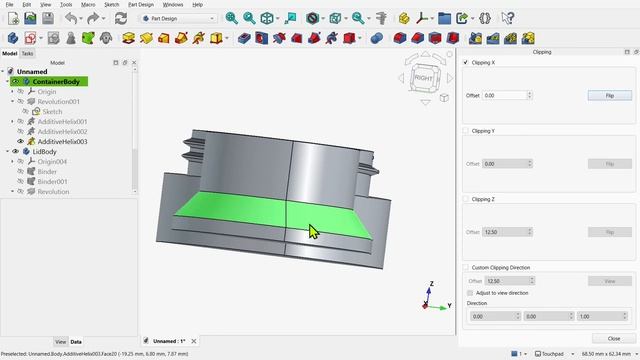Click the Create Sketch icon
The width and height of the screenshot is (640, 360).
tap(30, 38)
